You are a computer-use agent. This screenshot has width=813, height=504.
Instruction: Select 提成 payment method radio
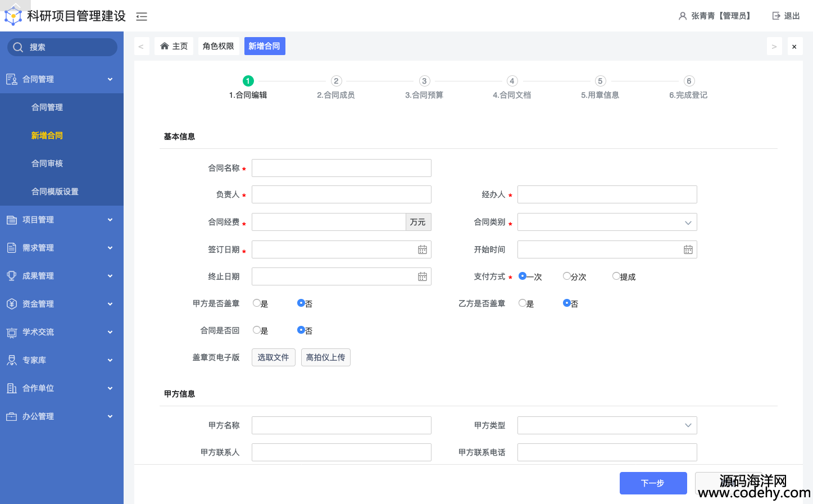(x=616, y=276)
